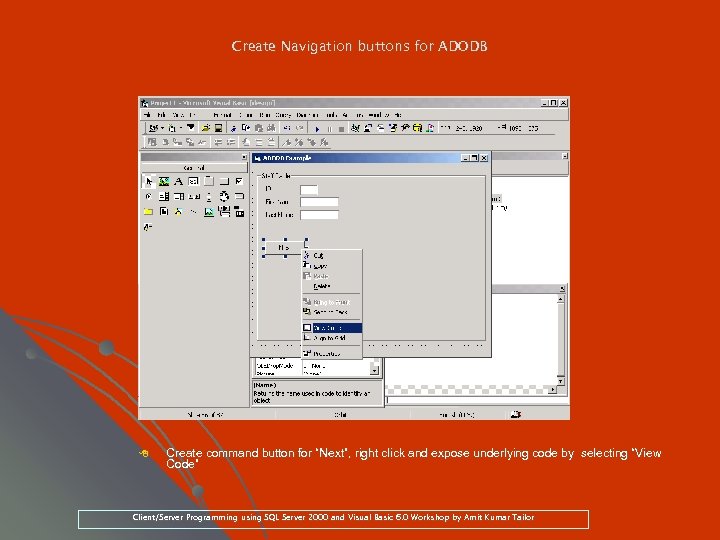Viewport: 720px width, 540px height.
Task: Select the Shape control in the toolbox
Action: click(179, 212)
